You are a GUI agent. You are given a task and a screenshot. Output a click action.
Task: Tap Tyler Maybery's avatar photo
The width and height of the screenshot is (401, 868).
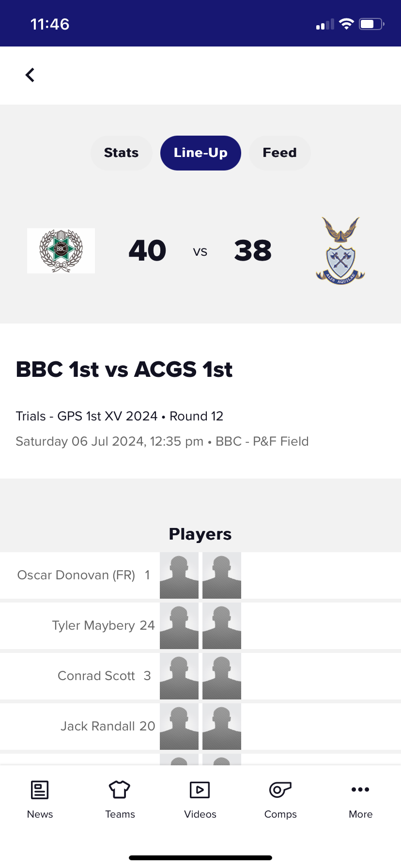click(x=179, y=626)
